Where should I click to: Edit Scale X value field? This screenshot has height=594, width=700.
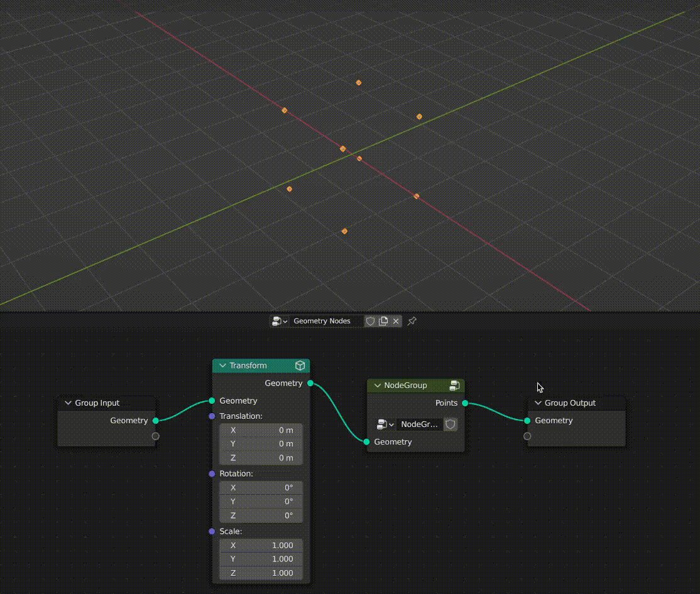click(261, 546)
